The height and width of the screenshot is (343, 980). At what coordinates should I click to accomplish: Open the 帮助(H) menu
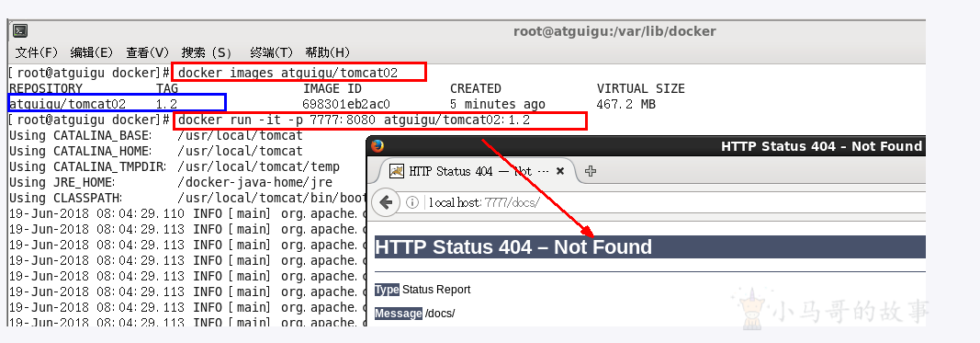pos(327,52)
